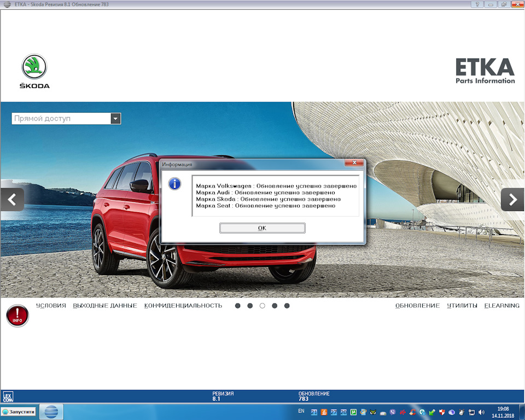Open the clock showing 19:08
The width and height of the screenshot is (525, 420).
click(503, 412)
